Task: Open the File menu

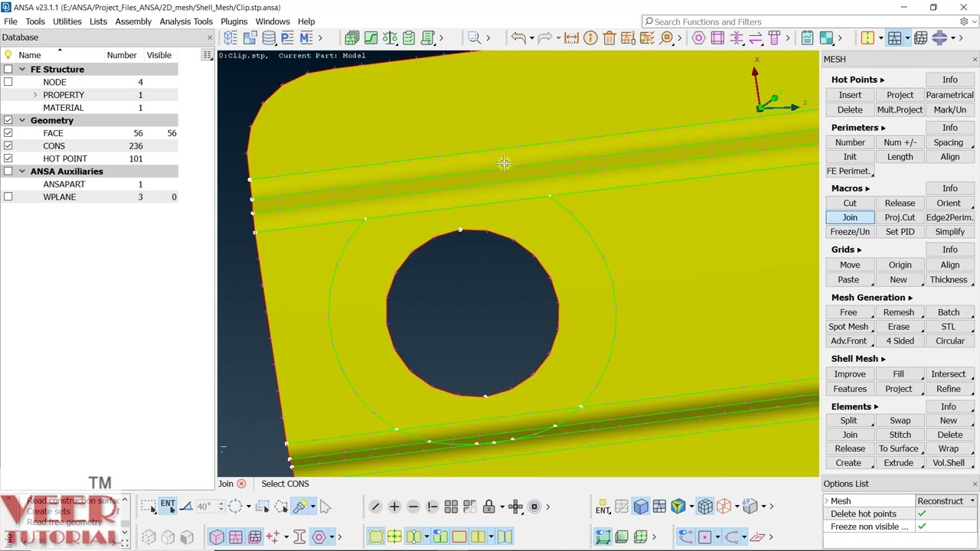Action: point(11,21)
